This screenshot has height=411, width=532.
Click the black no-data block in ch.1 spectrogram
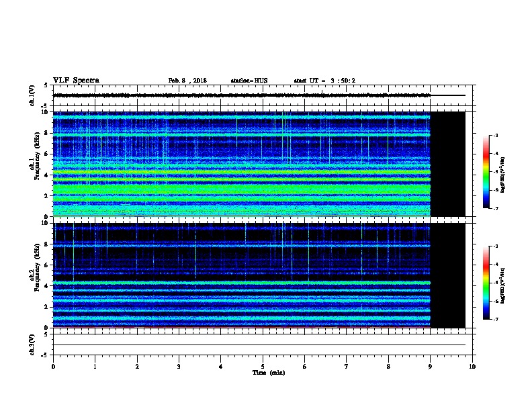[x=447, y=164]
